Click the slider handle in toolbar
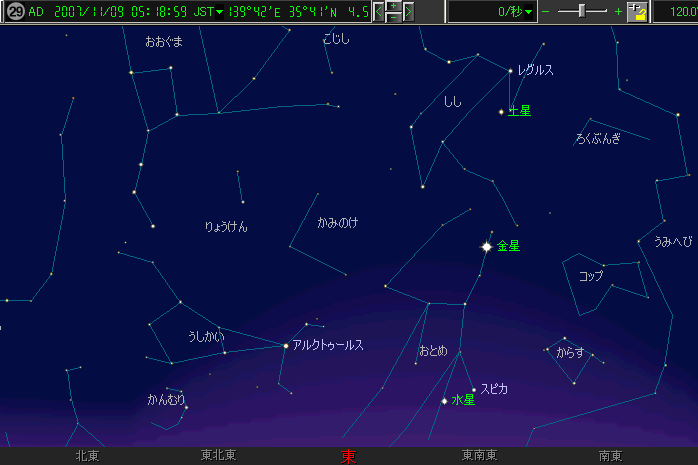 [x=583, y=11]
